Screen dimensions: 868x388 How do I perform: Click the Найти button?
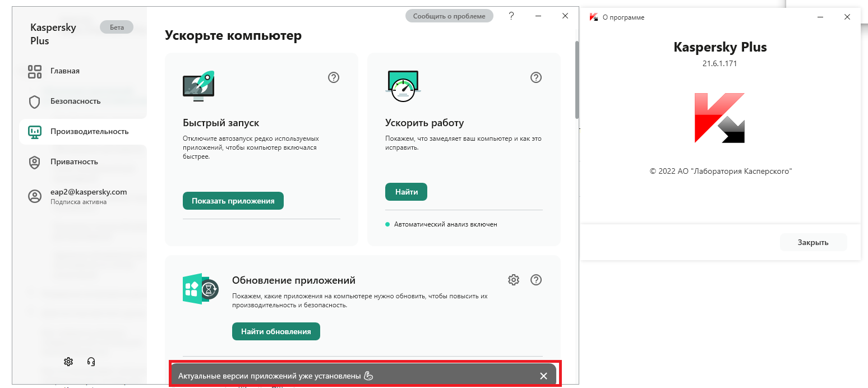coord(406,192)
